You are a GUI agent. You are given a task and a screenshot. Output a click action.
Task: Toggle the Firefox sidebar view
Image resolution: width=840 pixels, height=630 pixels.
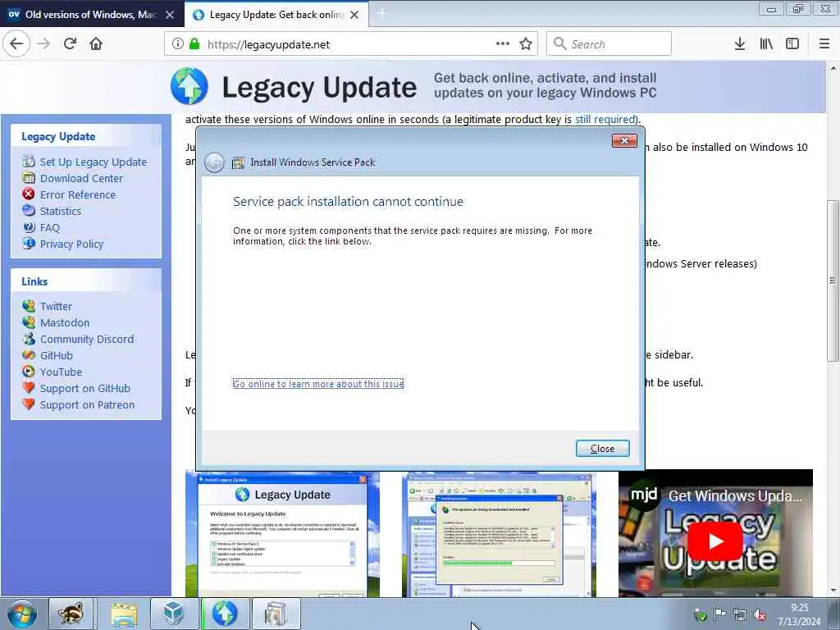pos(792,44)
